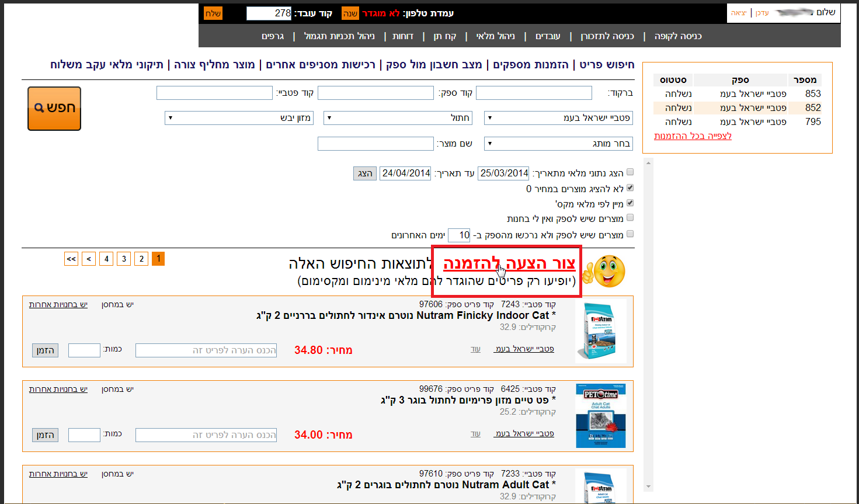This screenshot has width=859, height=504.
Task: Click the orange שלח button in header
Action: (x=213, y=13)
